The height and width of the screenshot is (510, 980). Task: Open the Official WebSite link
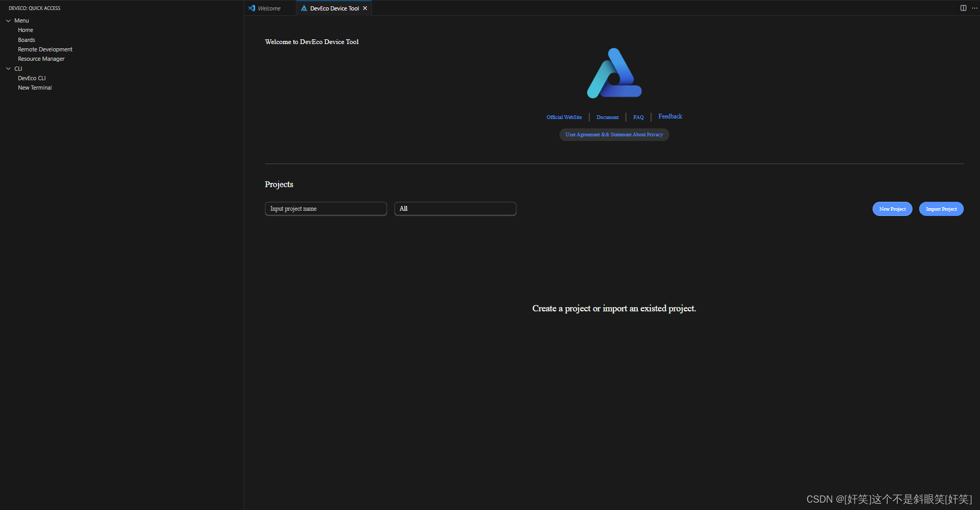click(564, 117)
